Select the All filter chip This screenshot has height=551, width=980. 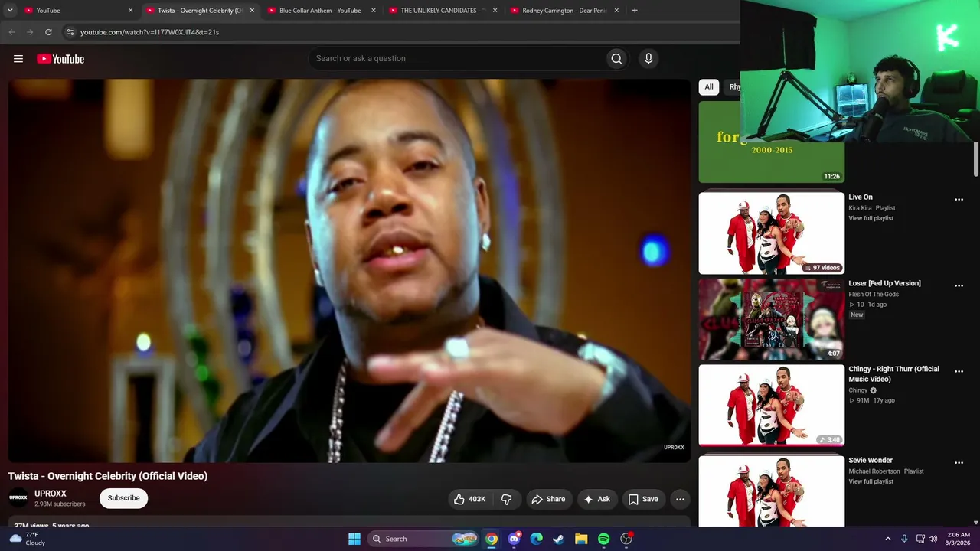pos(709,87)
